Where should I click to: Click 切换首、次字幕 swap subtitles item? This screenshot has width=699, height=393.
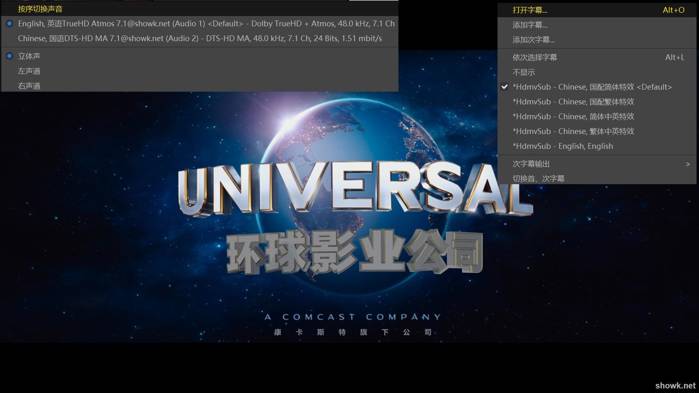tap(597, 179)
